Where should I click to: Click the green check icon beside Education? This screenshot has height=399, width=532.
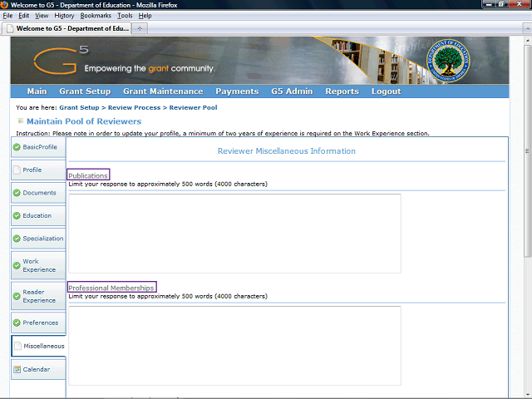17,216
